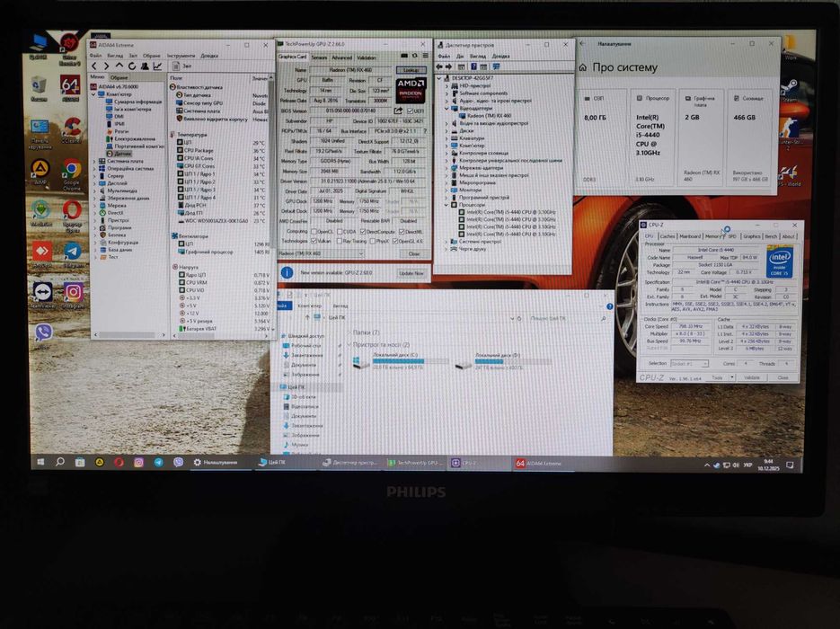
Task: Open AIDA64 user management icon
Action: (x=145, y=66)
